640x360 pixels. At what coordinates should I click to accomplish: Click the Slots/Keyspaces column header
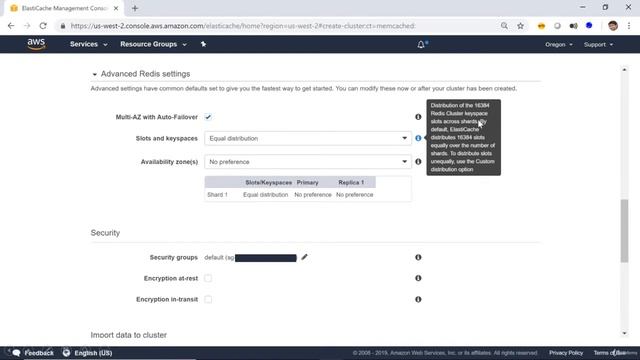(x=269, y=182)
